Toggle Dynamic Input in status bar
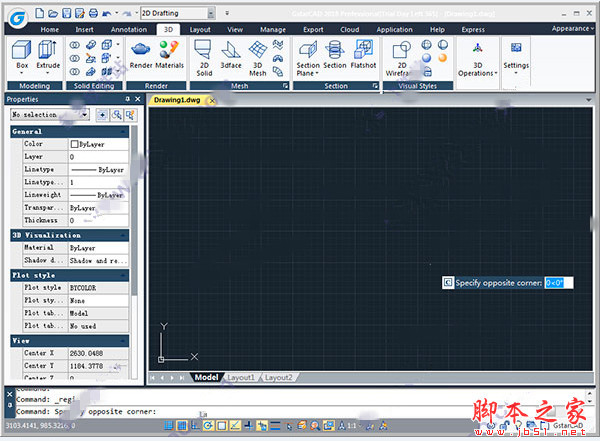The width and height of the screenshot is (600, 443). point(262,425)
